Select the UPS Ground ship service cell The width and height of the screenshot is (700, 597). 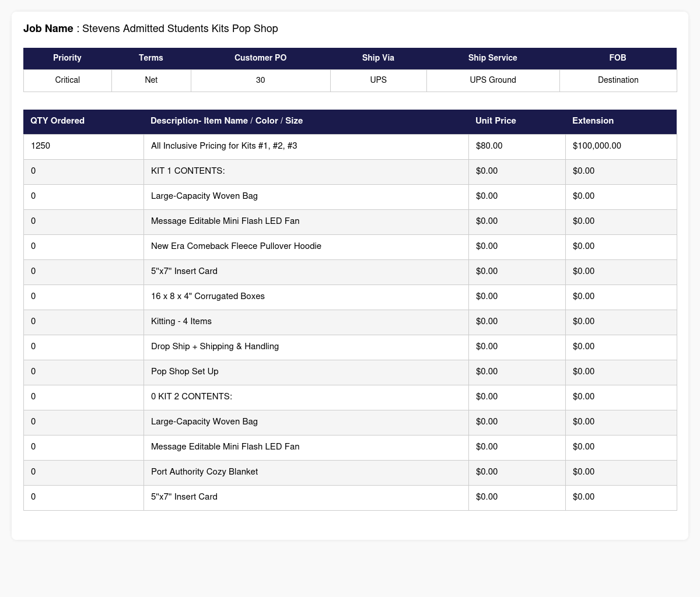point(493,80)
